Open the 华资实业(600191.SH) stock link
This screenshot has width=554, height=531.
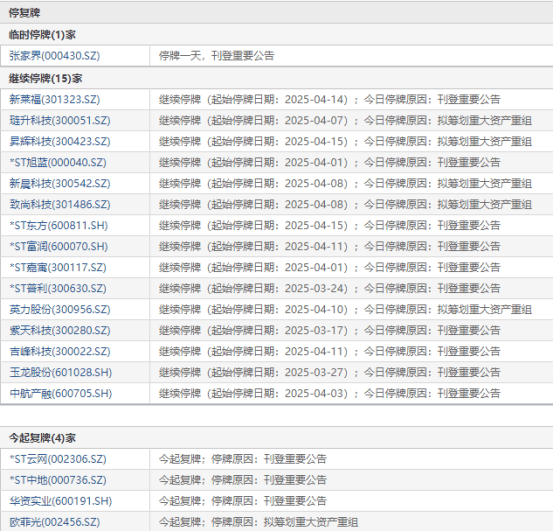(60, 501)
